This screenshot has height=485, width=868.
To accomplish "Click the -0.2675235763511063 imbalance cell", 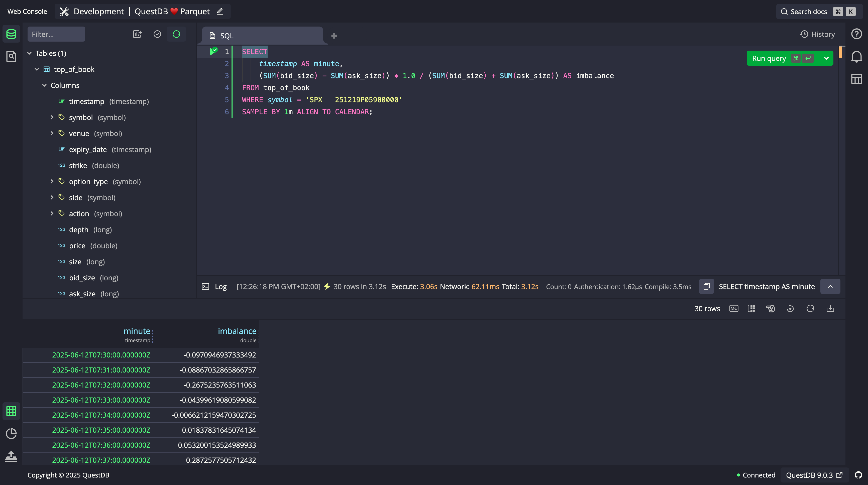I will [206, 385].
